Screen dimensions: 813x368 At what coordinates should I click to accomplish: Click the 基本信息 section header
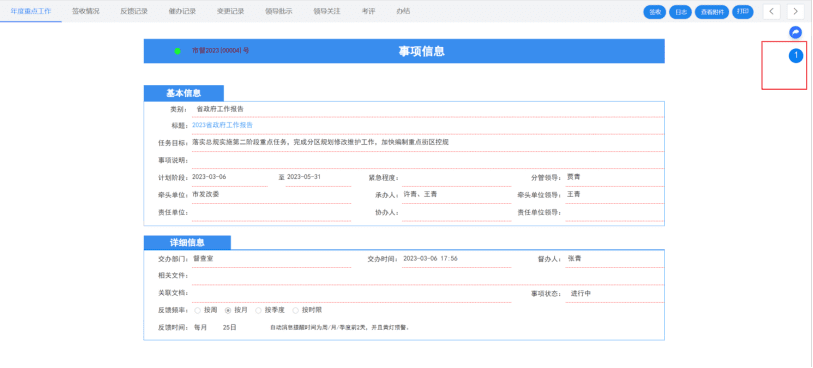pos(184,93)
